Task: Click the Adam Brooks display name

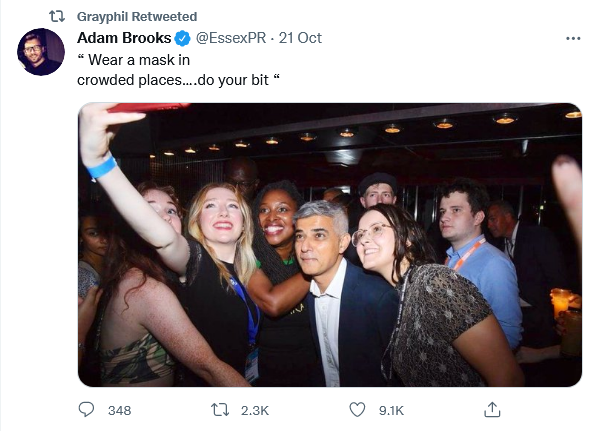Action: click(x=124, y=38)
